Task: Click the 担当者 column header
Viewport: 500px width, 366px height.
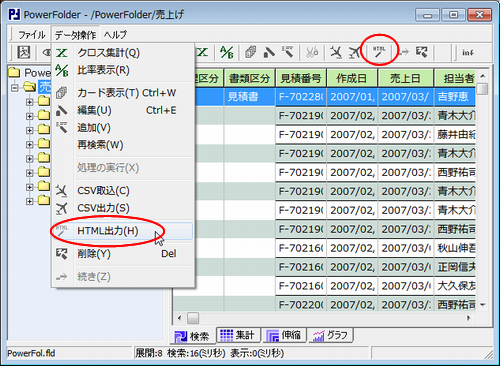Action: pyautogui.click(x=455, y=79)
